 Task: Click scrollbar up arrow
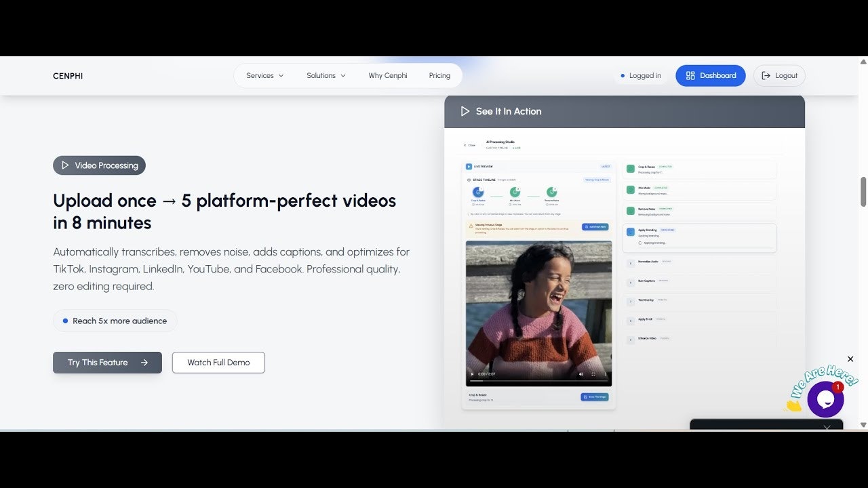coord(863,62)
